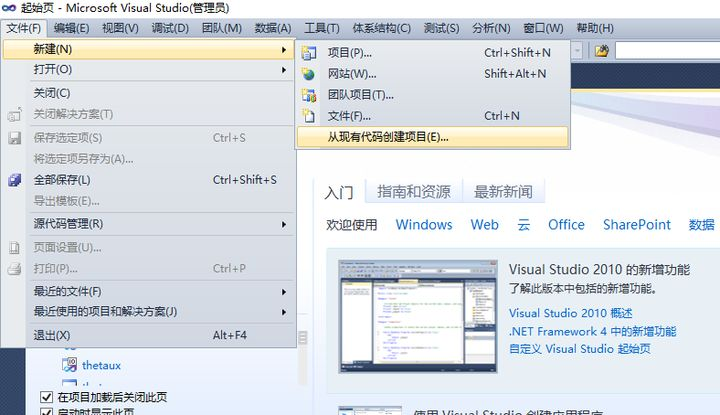This screenshot has width=720, height=415.
Task: Open the 欢迎使用 start page link
Action: (352, 225)
